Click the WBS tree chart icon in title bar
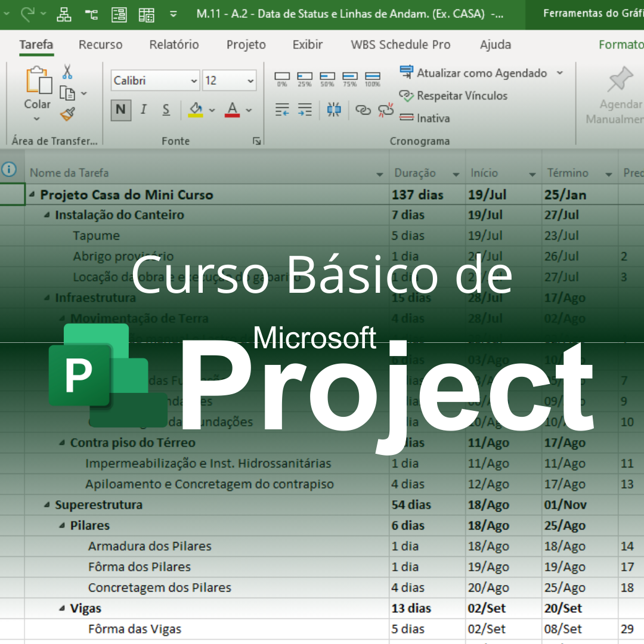The height and width of the screenshot is (644, 644). pos(91,15)
